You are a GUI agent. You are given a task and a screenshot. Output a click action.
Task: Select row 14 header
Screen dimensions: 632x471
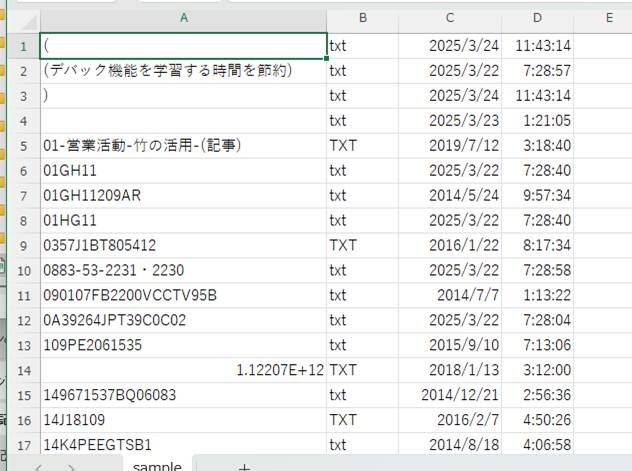[x=20, y=370]
